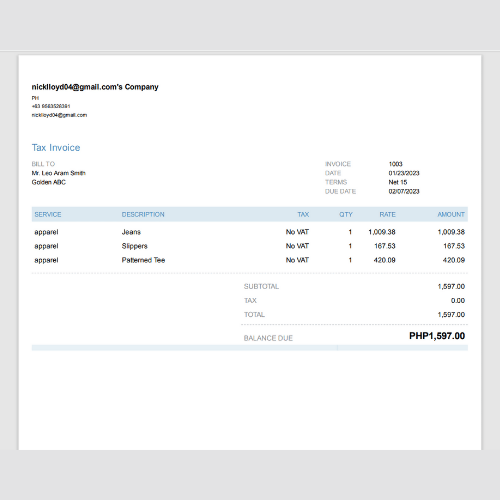Screen dimensions: 500x500
Task: Click the Net 15 terms value
Action: click(x=398, y=182)
